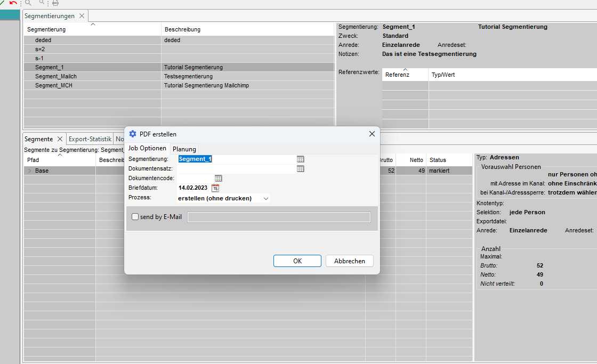Open the Briefdatum calendar picker
Image resolution: width=597 pixels, height=364 pixels.
(x=215, y=188)
